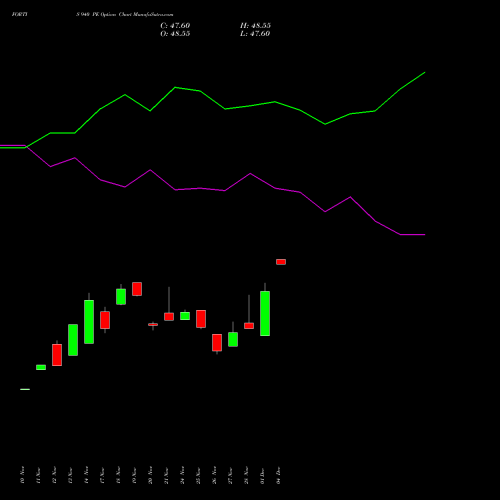The width and height of the screenshot is (500, 500).
Task: Select the 17 Nov date label
Action: pyautogui.click(x=102, y=475)
